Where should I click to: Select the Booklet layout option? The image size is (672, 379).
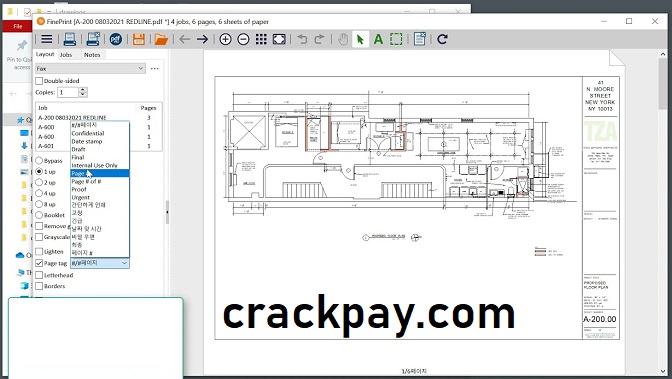pyautogui.click(x=39, y=215)
